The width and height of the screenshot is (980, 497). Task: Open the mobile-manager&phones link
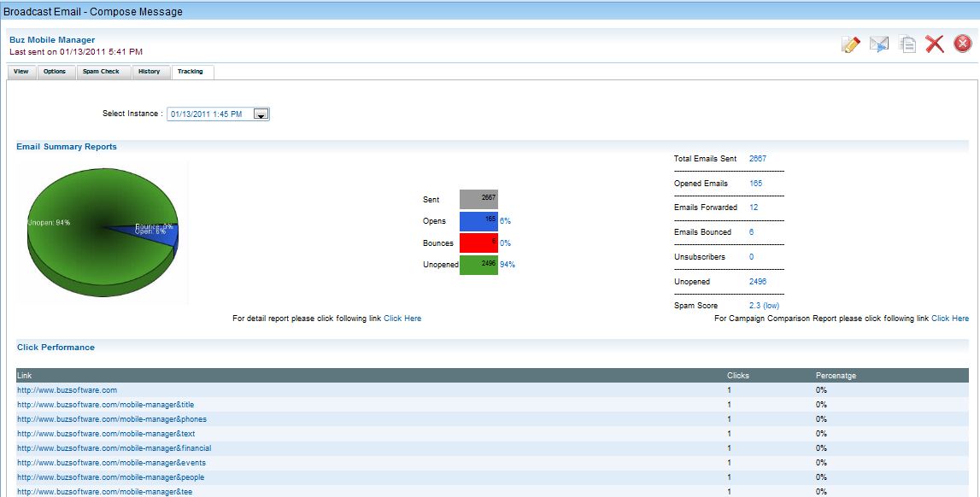click(x=112, y=419)
